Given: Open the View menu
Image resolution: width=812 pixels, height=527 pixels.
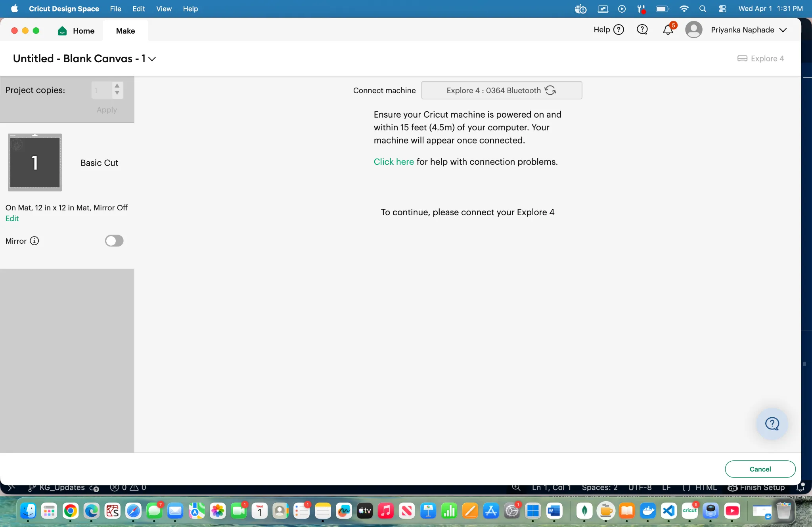Looking at the screenshot, I should pos(164,9).
